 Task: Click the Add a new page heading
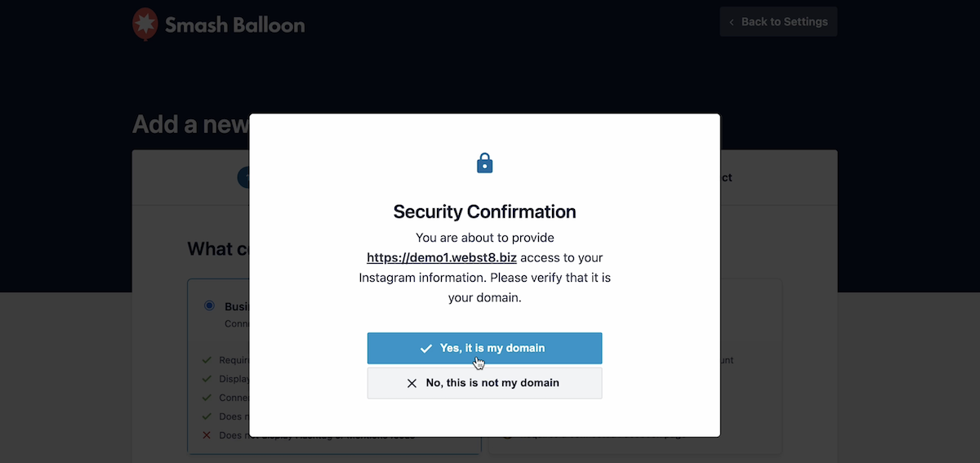(x=190, y=124)
